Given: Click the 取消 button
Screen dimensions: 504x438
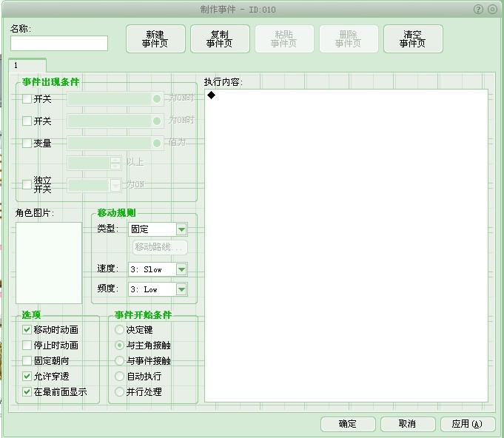Looking at the screenshot, I should pyautogui.click(x=408, y=424).
